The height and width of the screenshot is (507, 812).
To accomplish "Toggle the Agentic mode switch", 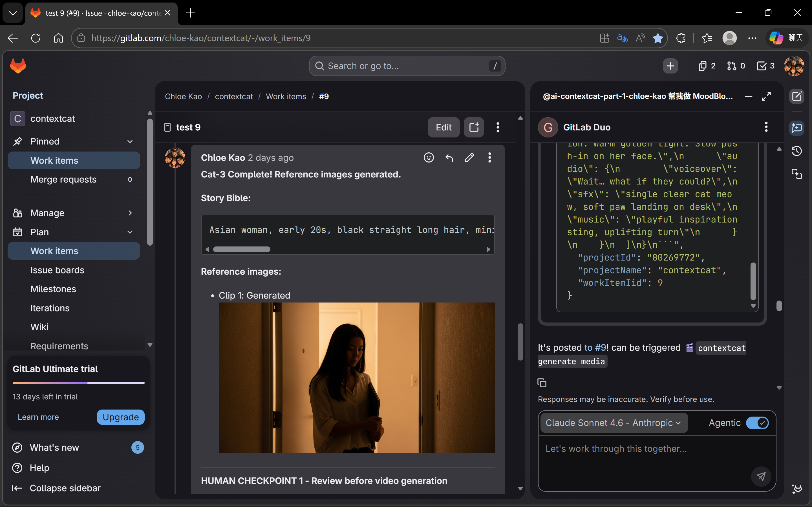I will (x=757, y=423).
